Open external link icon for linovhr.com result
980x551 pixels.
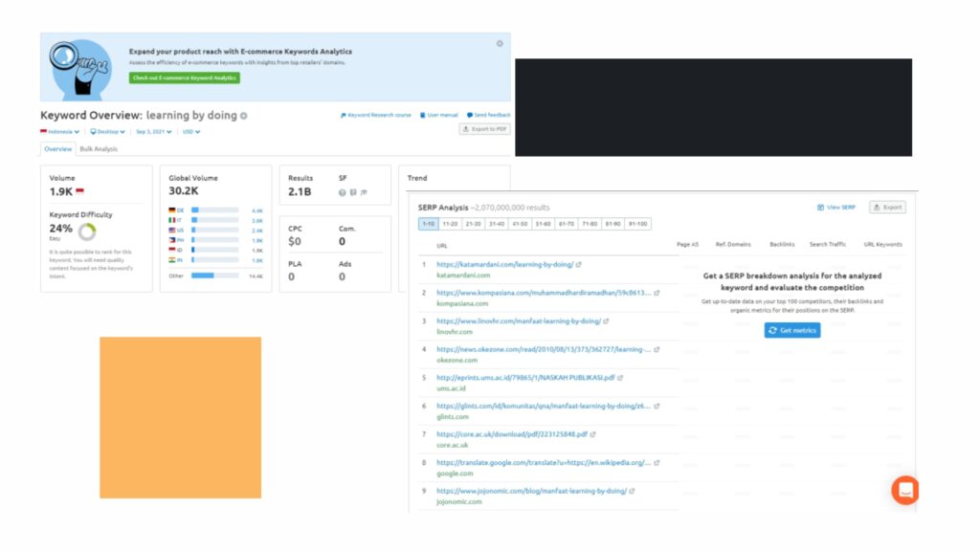[x=606, y=321]
